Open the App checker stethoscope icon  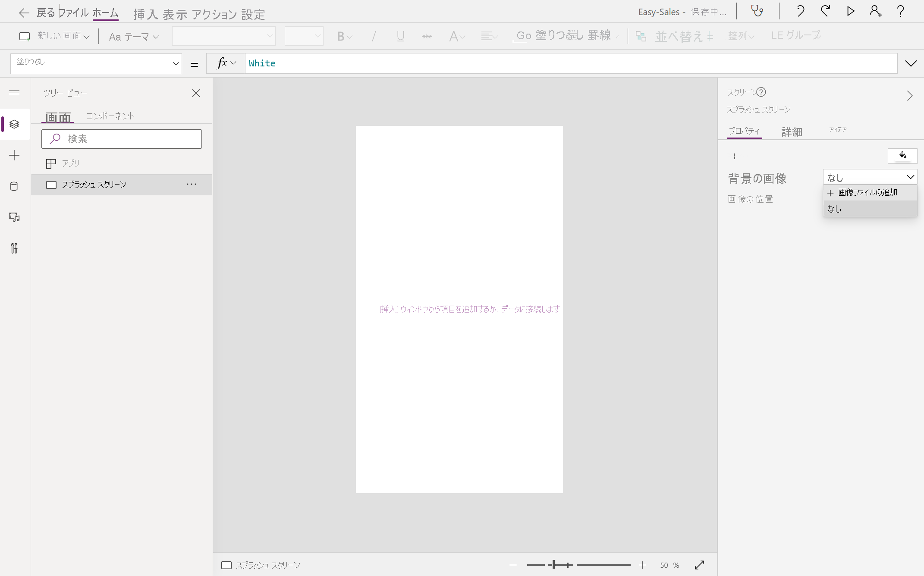[x=757, y=11]
